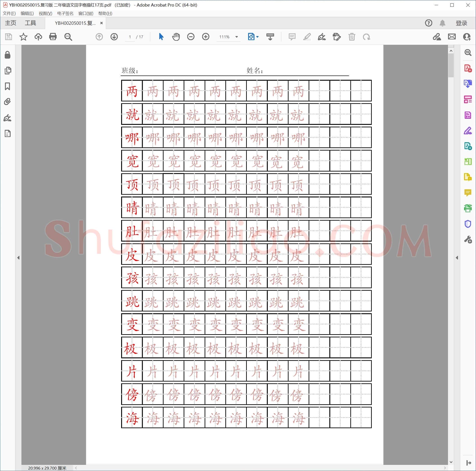The image size is (476, 471).
Task: Add a sticky note comment
Action: pos(292,37)
